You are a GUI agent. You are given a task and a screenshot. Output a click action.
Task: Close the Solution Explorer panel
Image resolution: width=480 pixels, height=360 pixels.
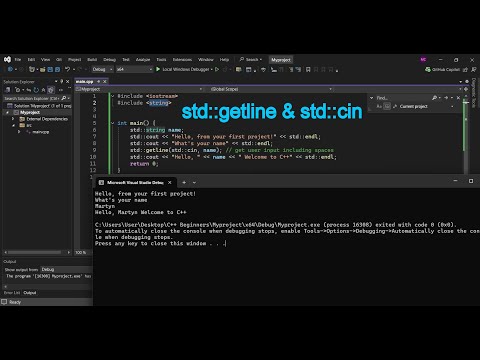pyautogui.click(x=68, y=81)
